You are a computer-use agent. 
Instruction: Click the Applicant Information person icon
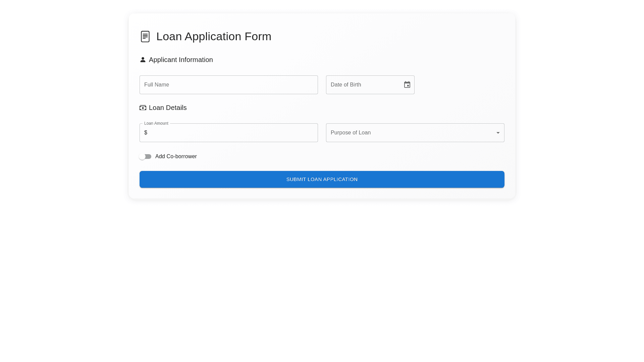pos(143,60)
